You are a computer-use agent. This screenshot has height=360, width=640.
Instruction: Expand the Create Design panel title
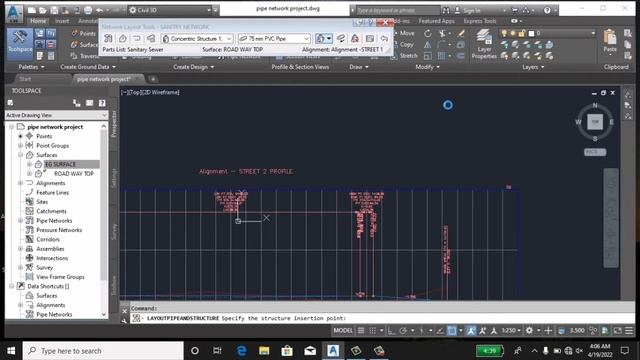(x=193, y=67)
